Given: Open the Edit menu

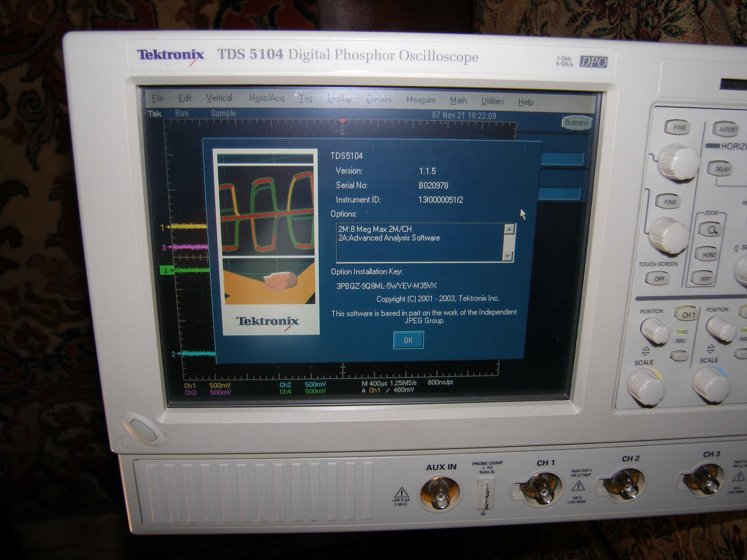Looking at the screenshot, I should click(185, 98).
